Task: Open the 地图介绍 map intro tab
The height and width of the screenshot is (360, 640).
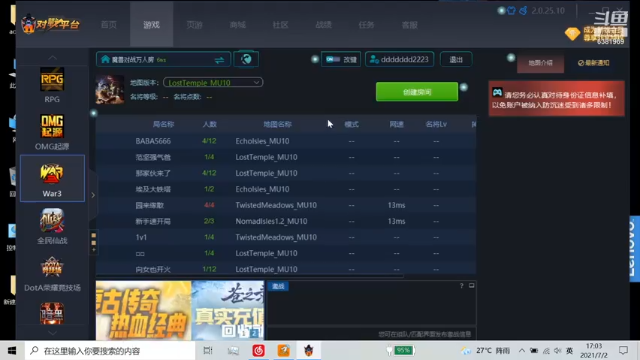Action: coord(540,63)
